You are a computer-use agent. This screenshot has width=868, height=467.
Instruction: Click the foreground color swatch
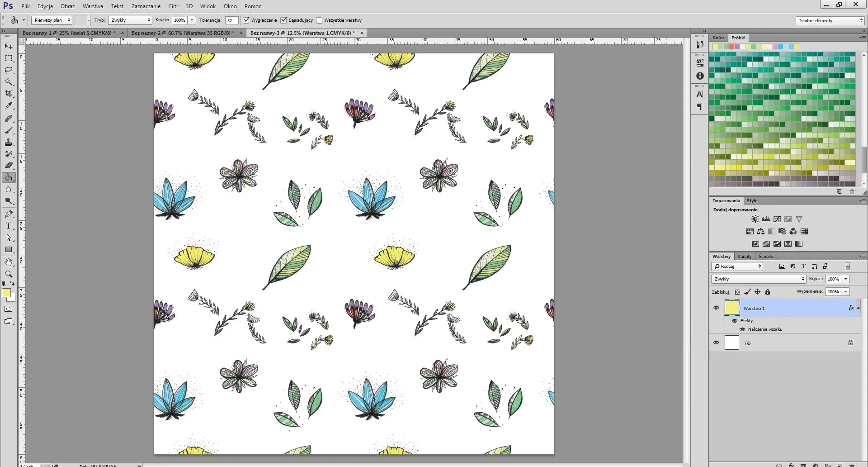pos(6,293)
